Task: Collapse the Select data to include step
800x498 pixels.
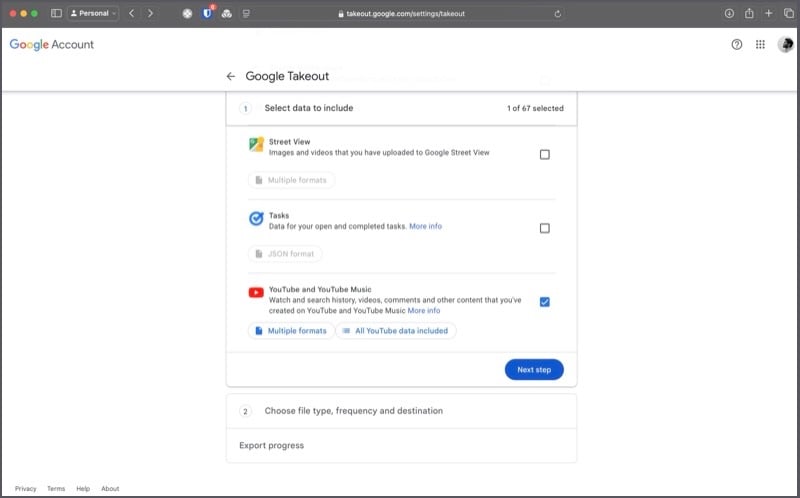Action: coord(402,108)
